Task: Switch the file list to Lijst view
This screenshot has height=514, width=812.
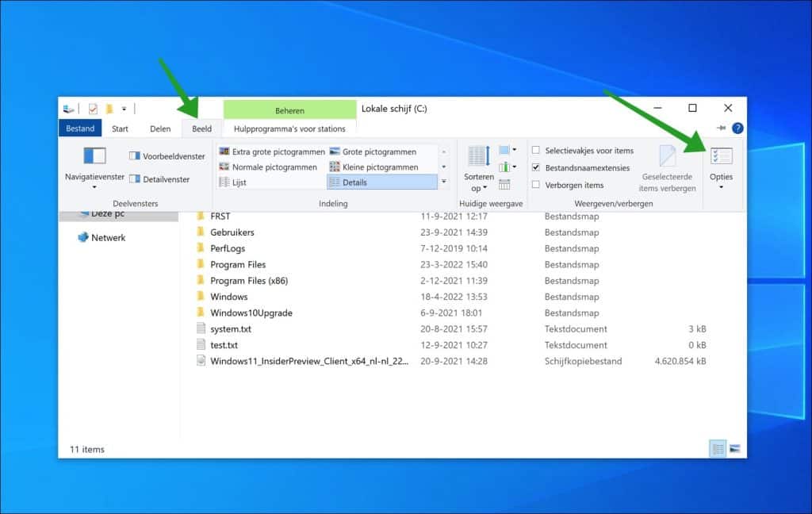Action: point(234,182)
